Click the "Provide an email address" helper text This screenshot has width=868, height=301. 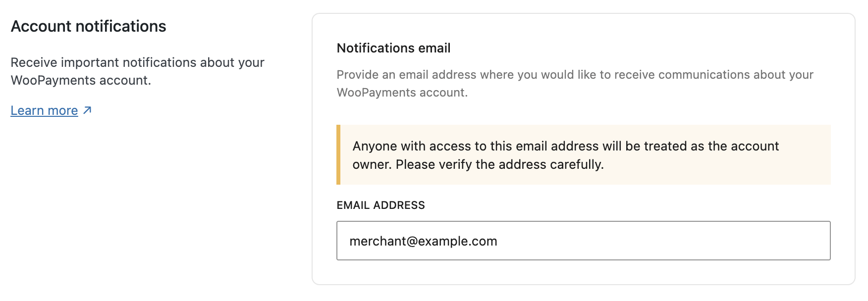(575, 75)
